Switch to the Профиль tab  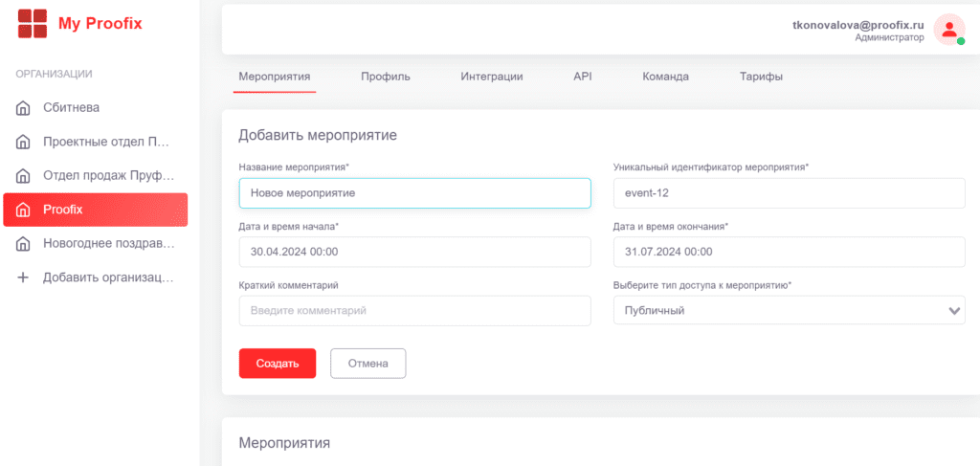pos(385,77)
